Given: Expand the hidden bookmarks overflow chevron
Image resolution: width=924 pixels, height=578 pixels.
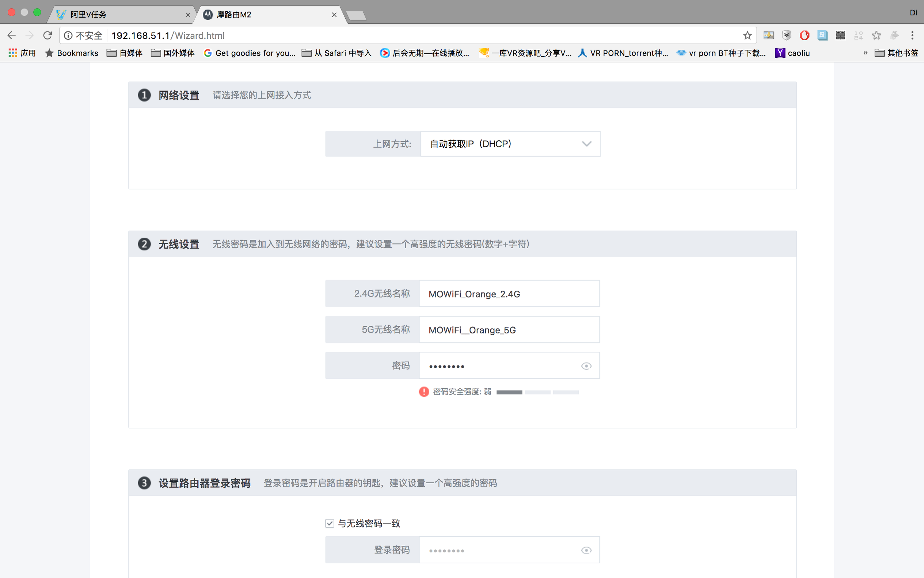Looking at the screenshot, I should (865, 53).
